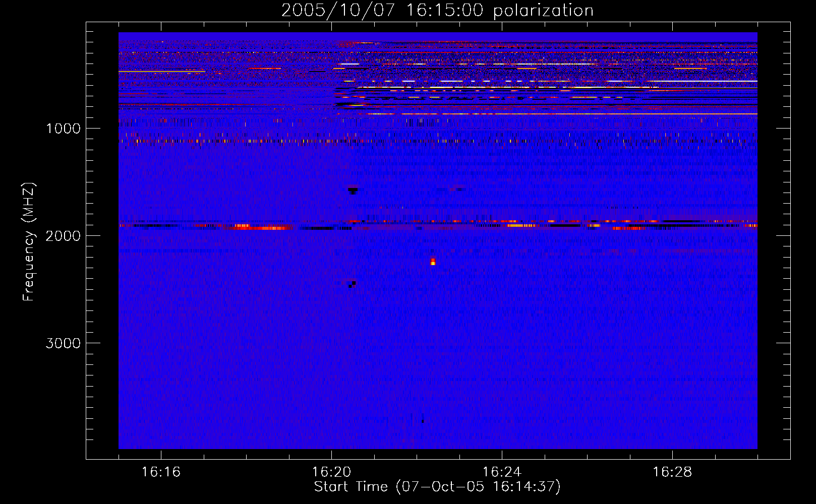Click the plot title "2005/10/07 16:15:00 polarization"

coord(437,10)
